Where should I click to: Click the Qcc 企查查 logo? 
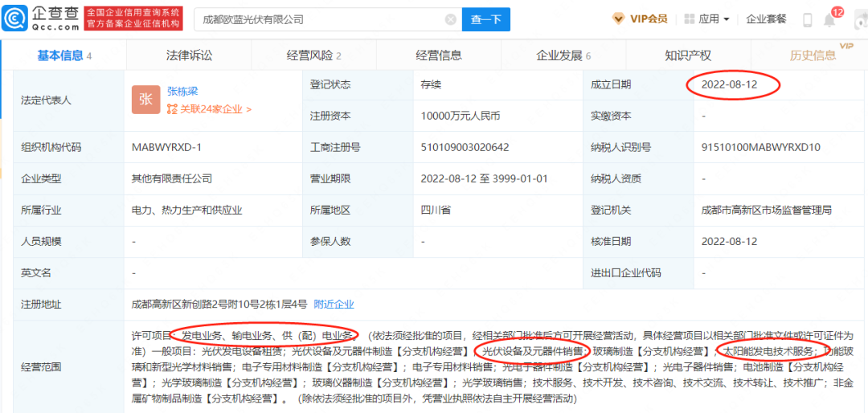42,18
